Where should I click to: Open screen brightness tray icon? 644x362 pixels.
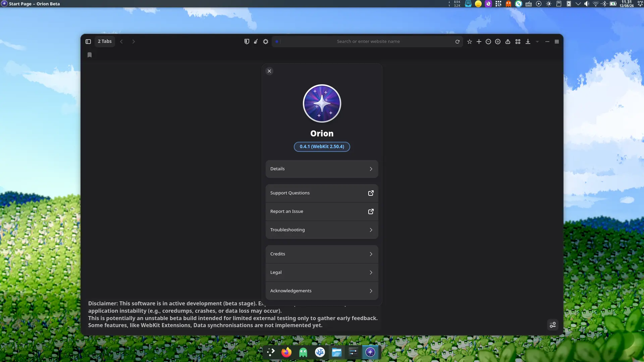coord(549,4)
